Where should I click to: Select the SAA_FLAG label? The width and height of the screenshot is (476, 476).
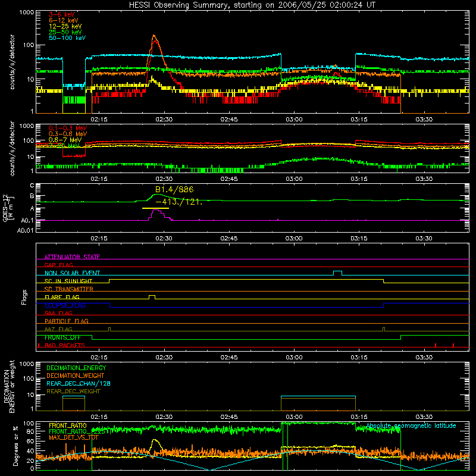pyautogui.click(x=58, y=313)
